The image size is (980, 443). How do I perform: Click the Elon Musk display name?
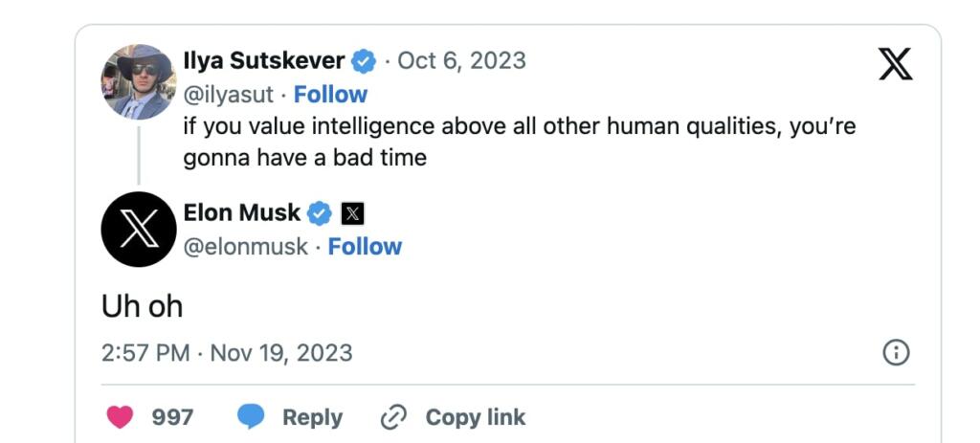242,213
